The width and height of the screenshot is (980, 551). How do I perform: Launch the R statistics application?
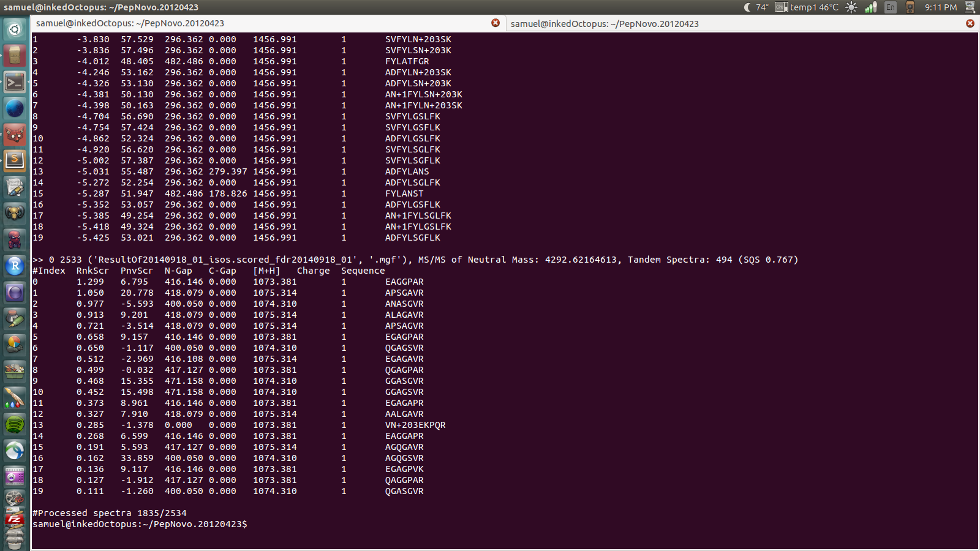(15, 266)
